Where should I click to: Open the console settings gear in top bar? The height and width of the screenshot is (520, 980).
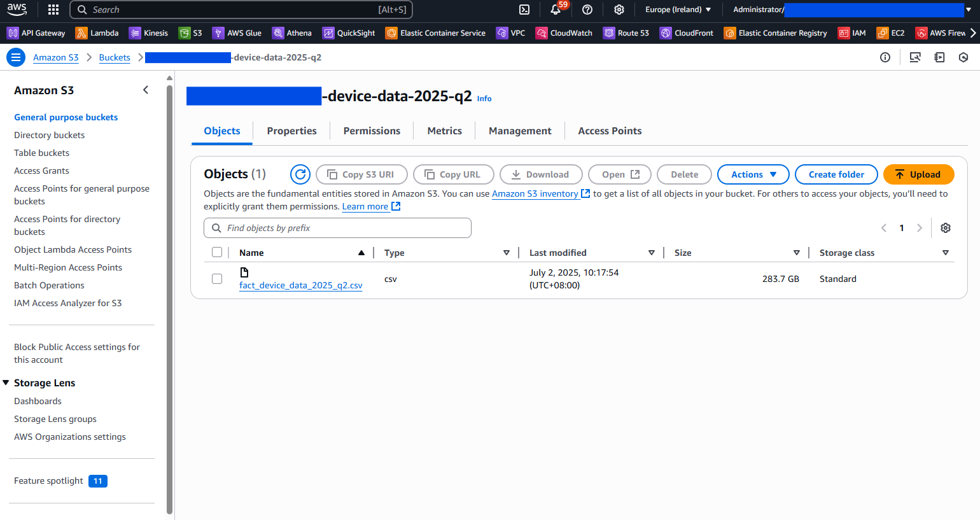click(x=619, y=10)
